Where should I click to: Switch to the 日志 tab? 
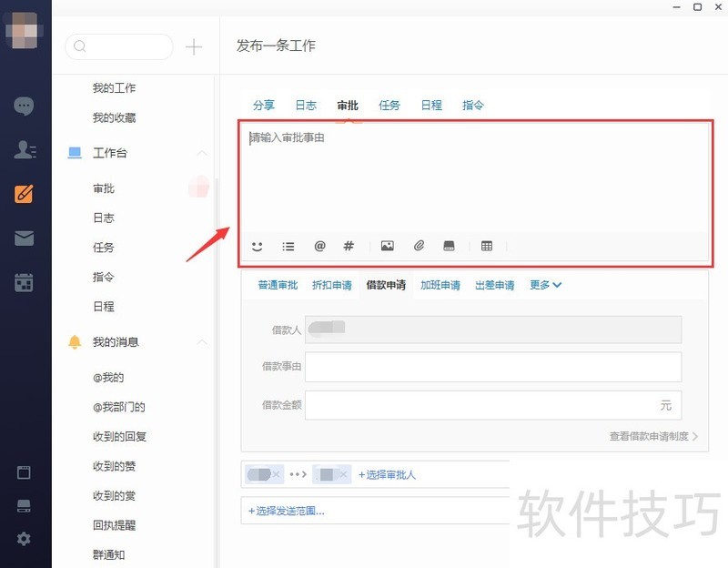(306, 106)
